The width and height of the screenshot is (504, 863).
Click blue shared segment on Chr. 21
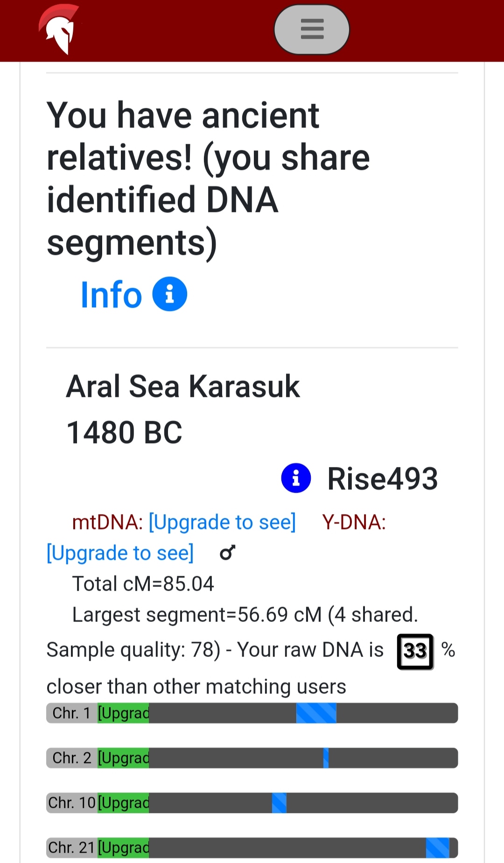coord(437,848)
